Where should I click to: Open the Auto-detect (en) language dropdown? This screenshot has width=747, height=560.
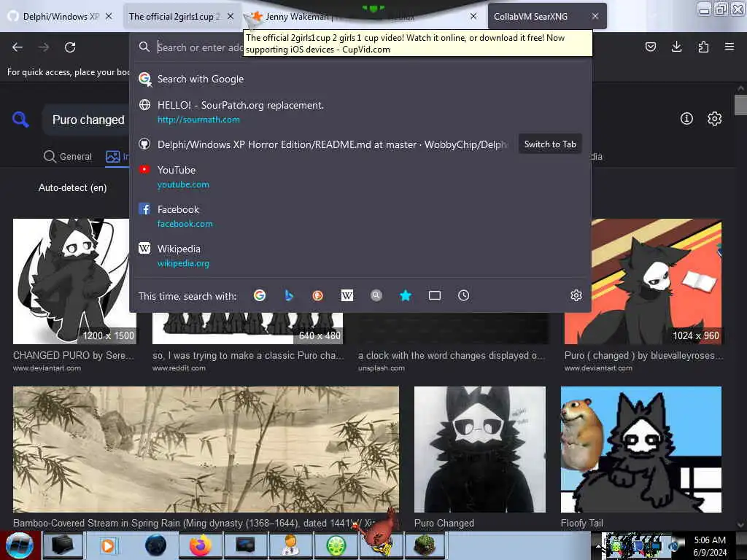(72, 187)
